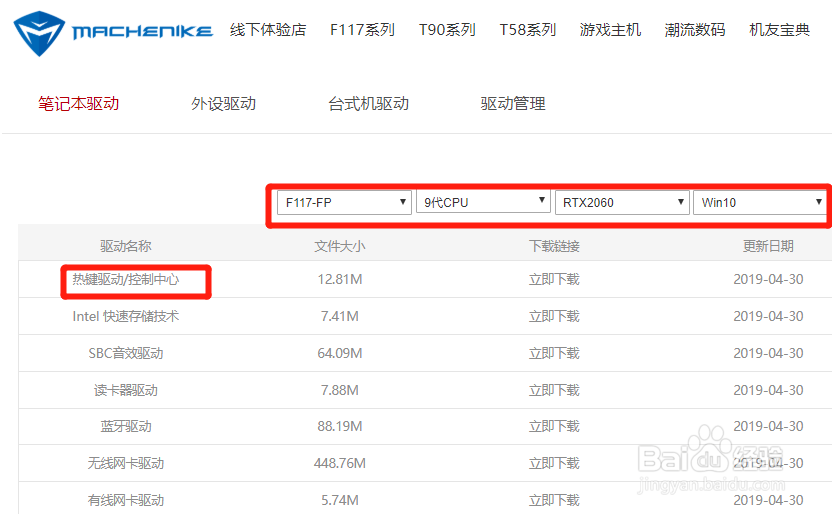The image size is (832, 514).
Task: Click the 2019-04-30 date in SBC音效驱动 row
Action: 768,353
